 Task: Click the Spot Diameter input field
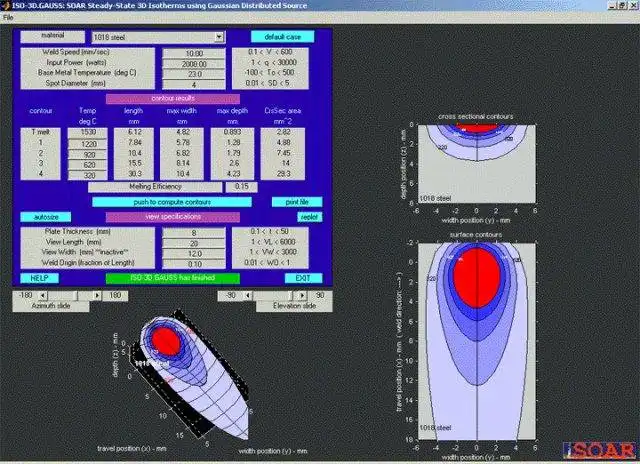tap(194, 84)
